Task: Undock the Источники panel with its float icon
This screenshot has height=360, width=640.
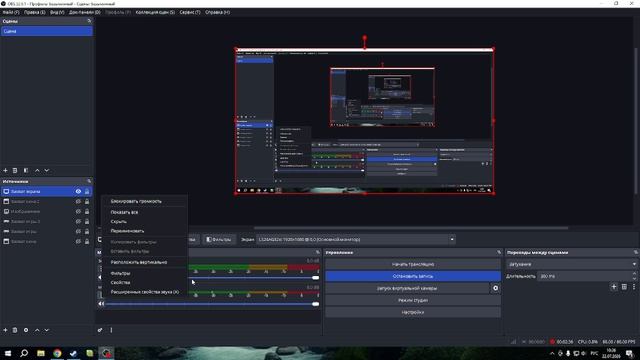Action: [89, 181]
